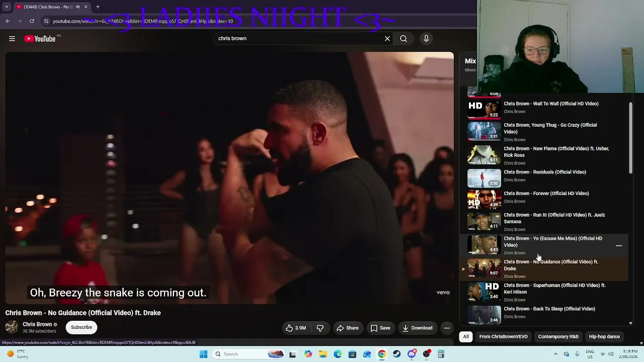Screen dimensions: 644x362
Task: Open the tab search dropdown arrow
Action: pos(7,7)
